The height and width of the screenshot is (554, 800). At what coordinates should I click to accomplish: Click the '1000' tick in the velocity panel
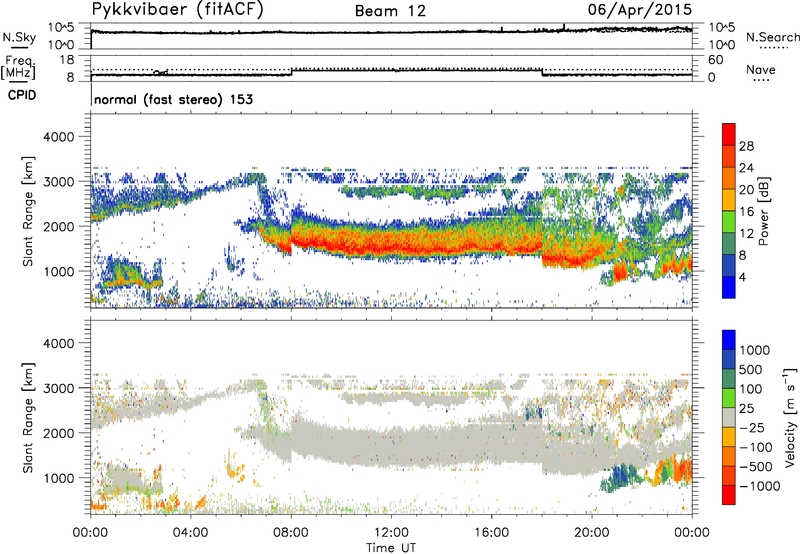59,478
